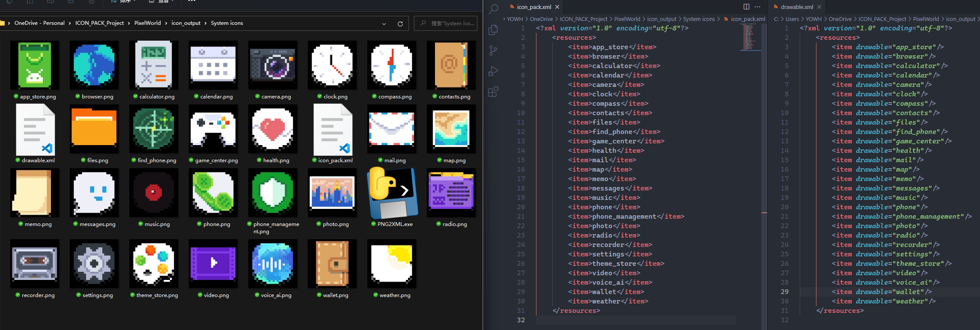Screen dimensions: 980x330
Task: Switch to the icon_pack.xml tab
Action: click(x=534, y=7)
